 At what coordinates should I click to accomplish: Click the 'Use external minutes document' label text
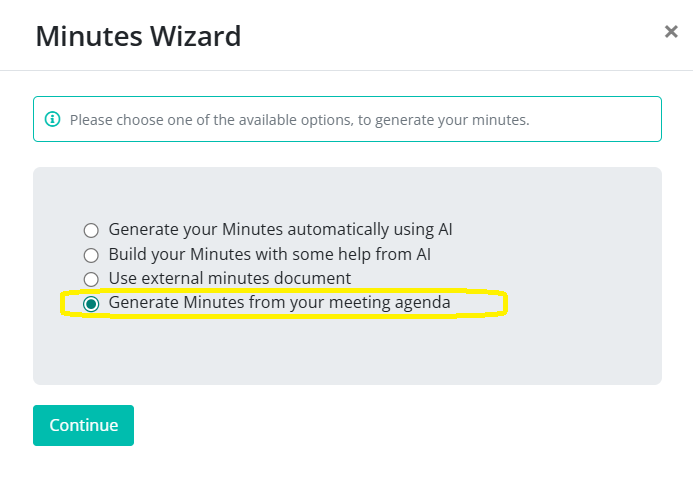pyautogui.click(x=229, y=278)
